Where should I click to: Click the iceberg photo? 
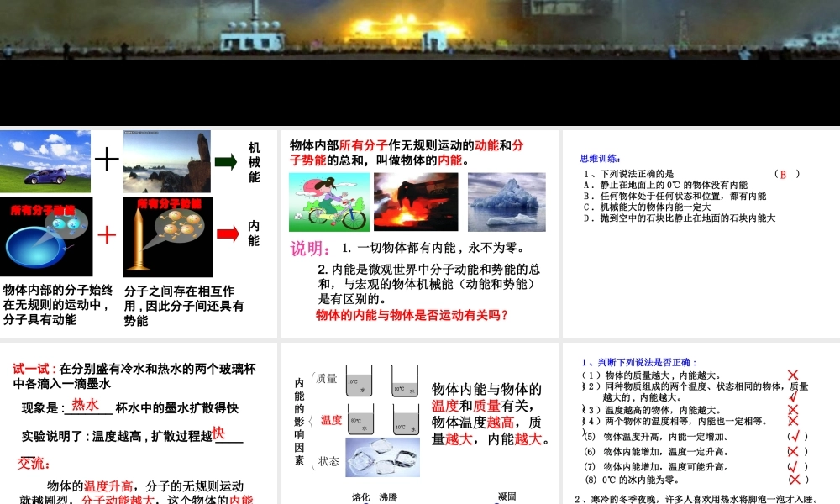[x=507, y=202]
